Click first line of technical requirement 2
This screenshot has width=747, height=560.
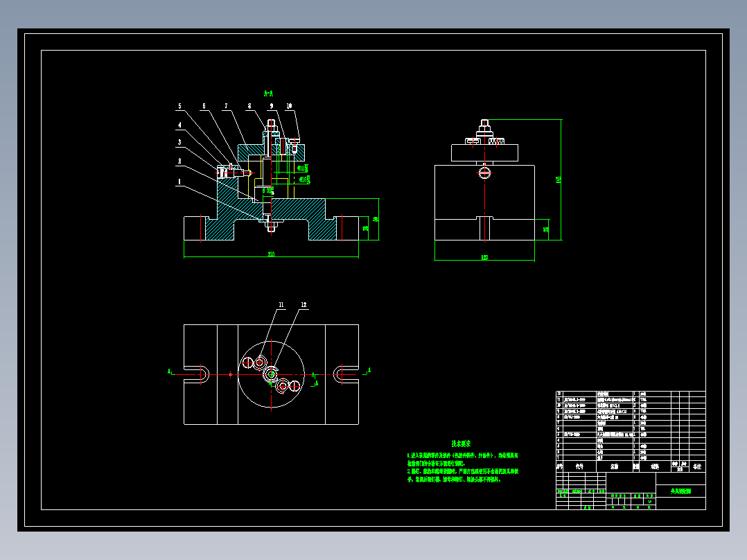pos(463,471)
